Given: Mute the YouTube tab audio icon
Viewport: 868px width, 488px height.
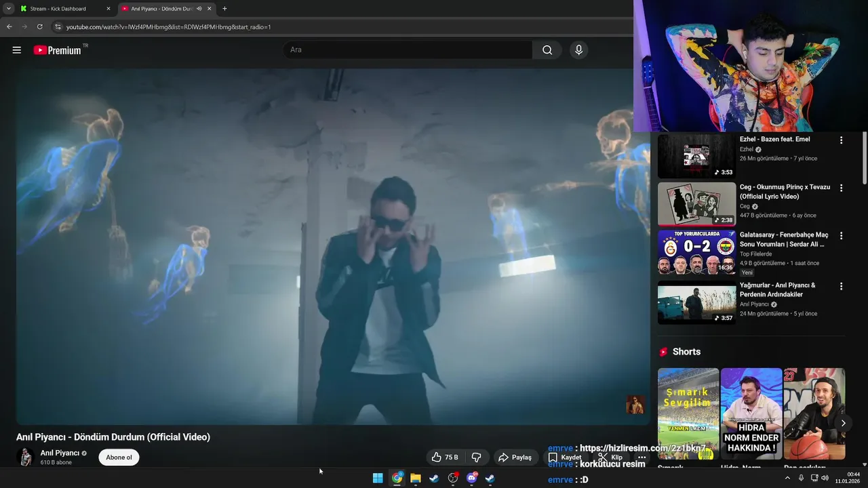Looking at the screenshot, I should click(199, 9).
